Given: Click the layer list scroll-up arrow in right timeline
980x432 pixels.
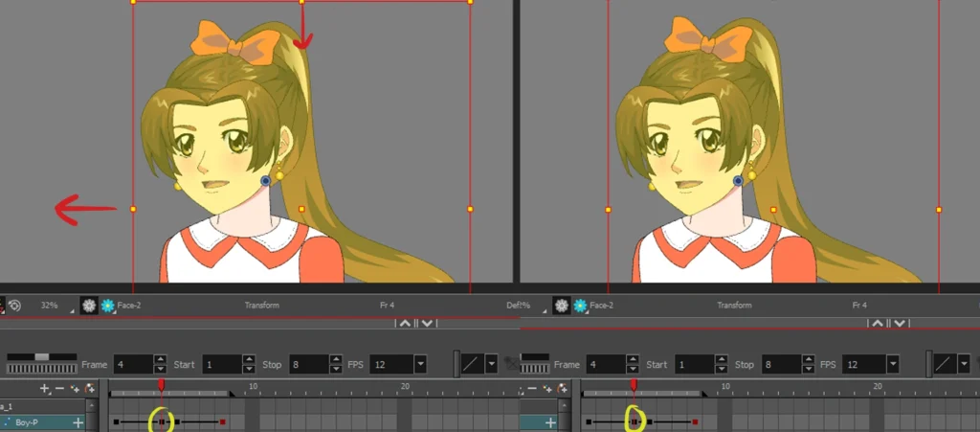Looking at the screenshot, I should point(564,405).
